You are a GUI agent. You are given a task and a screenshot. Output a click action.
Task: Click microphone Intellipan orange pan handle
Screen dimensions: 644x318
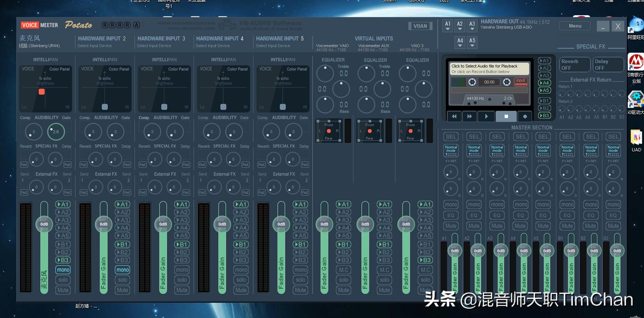click(42, 92)
